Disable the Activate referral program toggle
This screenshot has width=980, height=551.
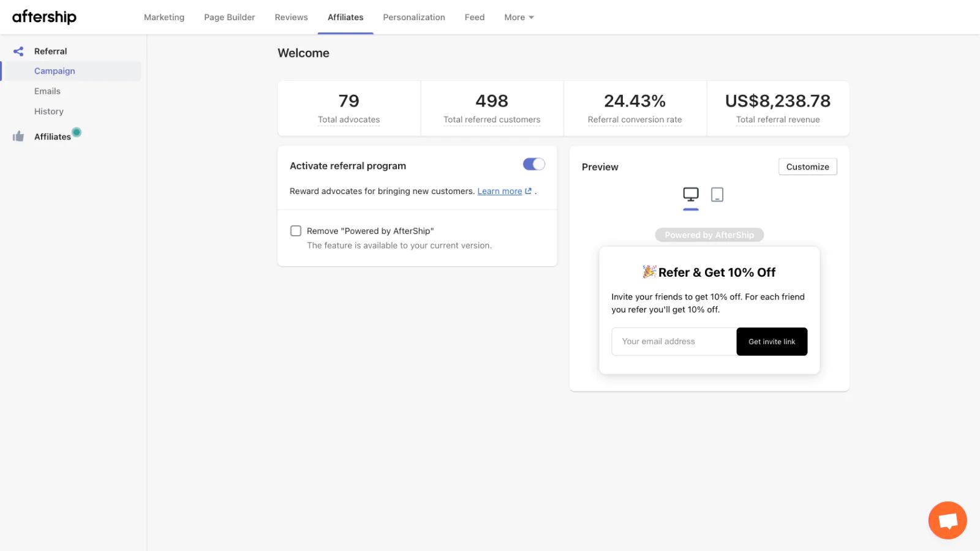point(533,164)
